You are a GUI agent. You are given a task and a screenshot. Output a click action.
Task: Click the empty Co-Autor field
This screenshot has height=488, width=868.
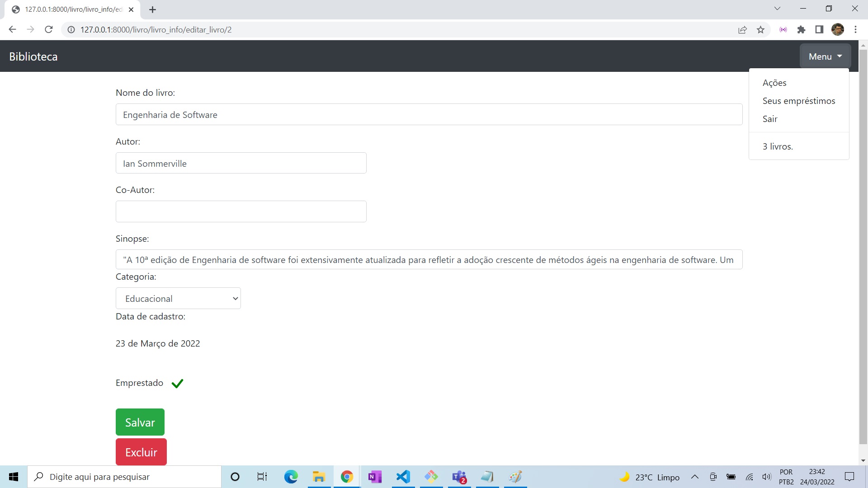click(x=241, y=211)
